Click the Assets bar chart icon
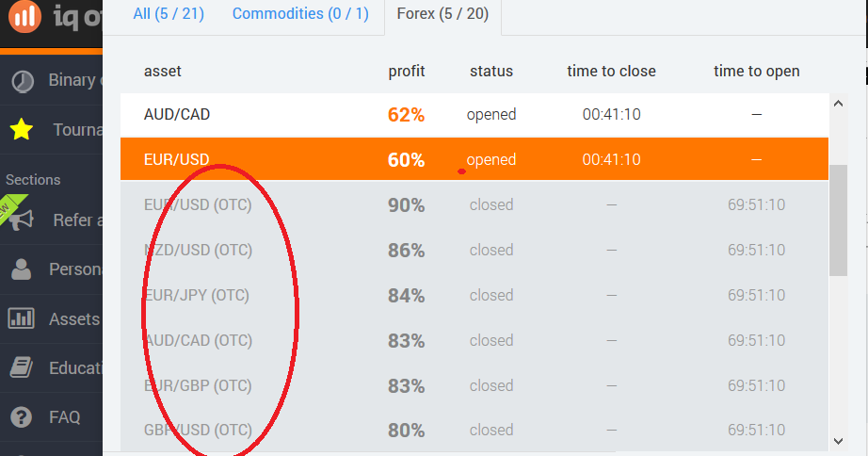The height and width of the screenshot is (456, 868). pyautogui.click(x=21, y=318)
